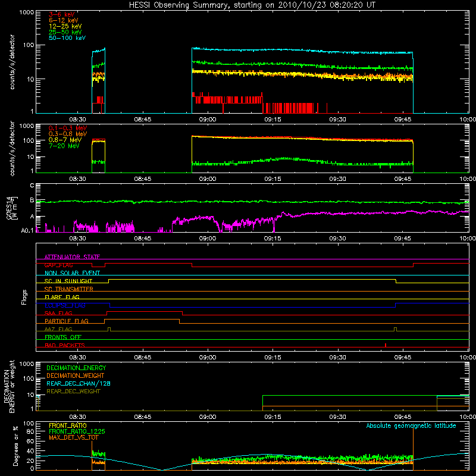The height and width of the screenshot is (476, 476).
Task: Click the Degrees or % axis title
Action: tap(15, 446)
